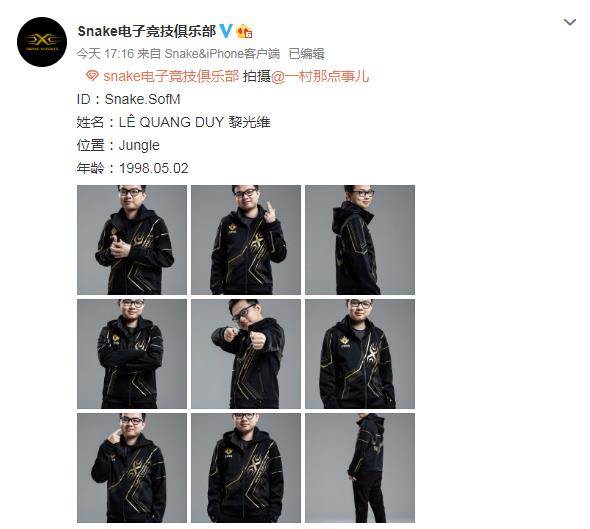The height and width of the screenshot is (529, 590).
Task: Open the full-body side view photo
Action: [360, 468]
